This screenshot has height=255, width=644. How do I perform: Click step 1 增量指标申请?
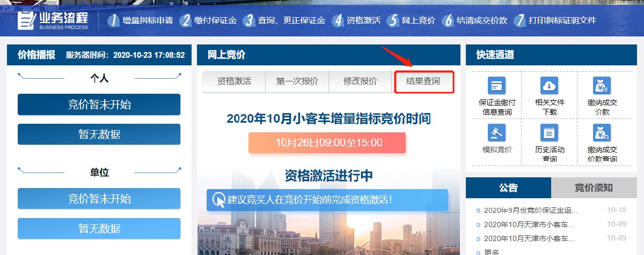140,20
